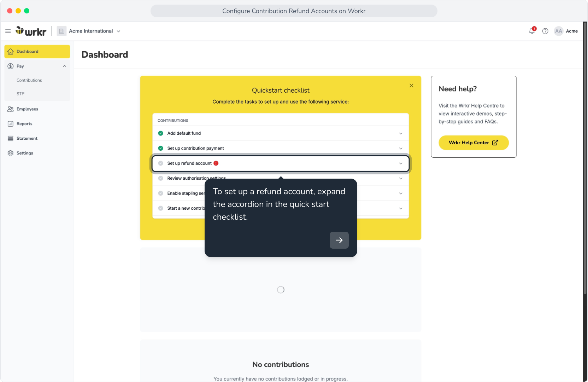The image size is (588, 382).
Task: Click the CONTRIBUTIONS section label
Action: pyautogui.click(x=173, y=121)
